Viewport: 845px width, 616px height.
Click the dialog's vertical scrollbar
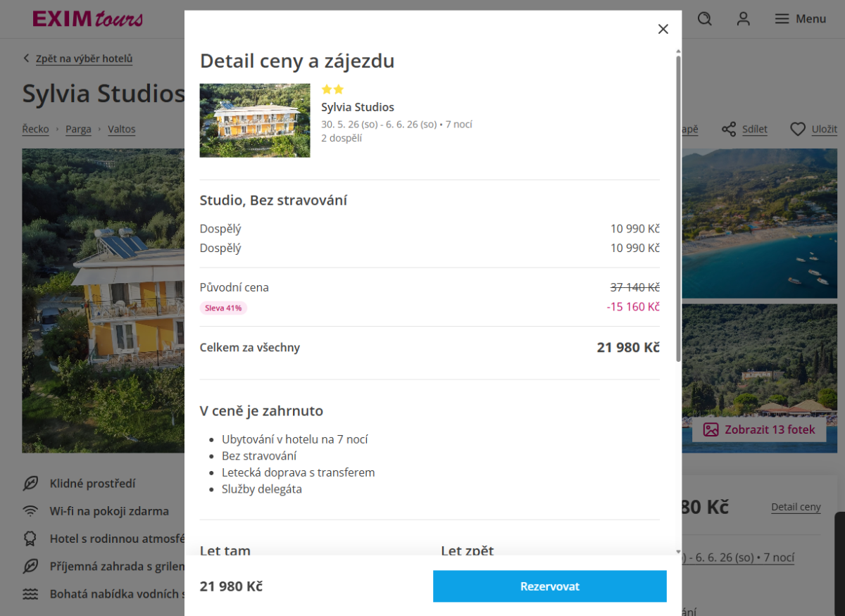[x=678, y=211]
